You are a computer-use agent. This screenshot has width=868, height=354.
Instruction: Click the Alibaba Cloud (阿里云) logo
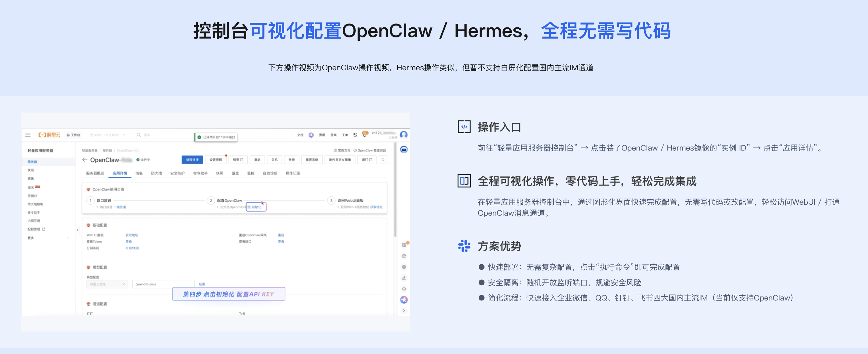click(x=48, y=134)
